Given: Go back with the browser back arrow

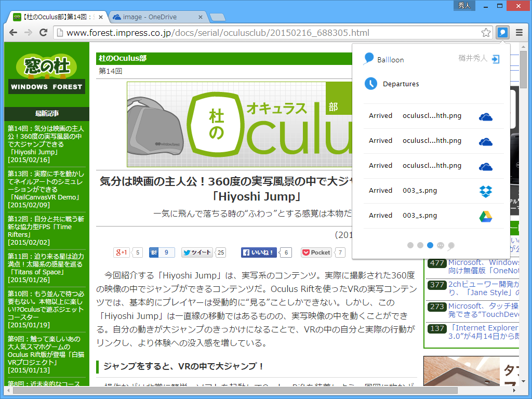Looking at the screenshot, I should [13, 33].
